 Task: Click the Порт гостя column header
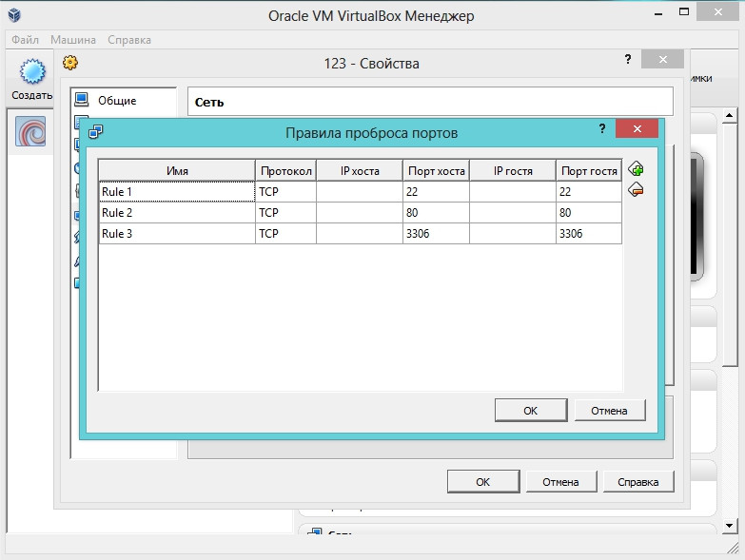click(x=589, y=170)
